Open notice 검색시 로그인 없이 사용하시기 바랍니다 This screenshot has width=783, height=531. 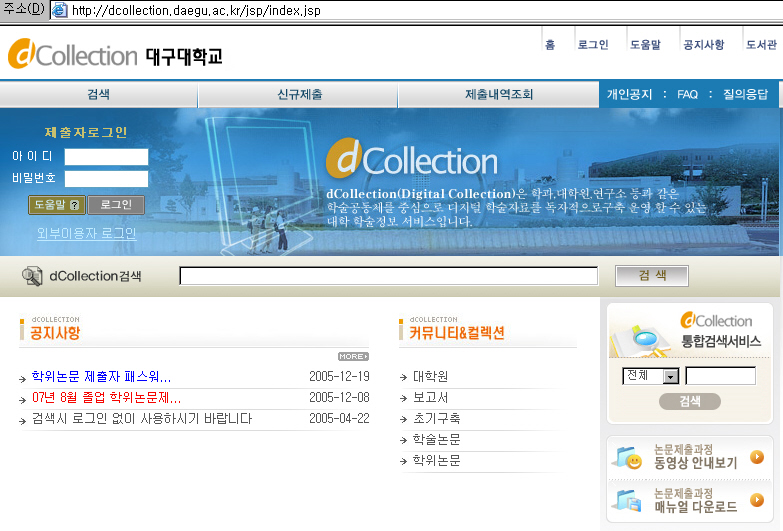point(142,419)
